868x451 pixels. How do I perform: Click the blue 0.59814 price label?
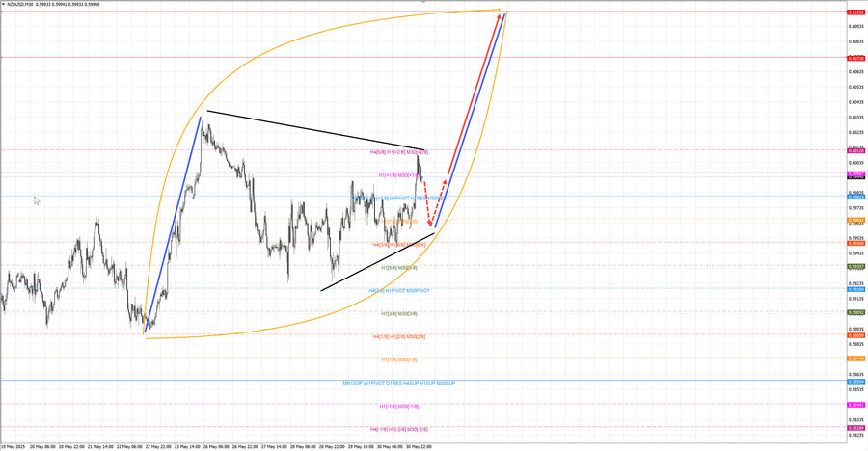click(856, 197)
